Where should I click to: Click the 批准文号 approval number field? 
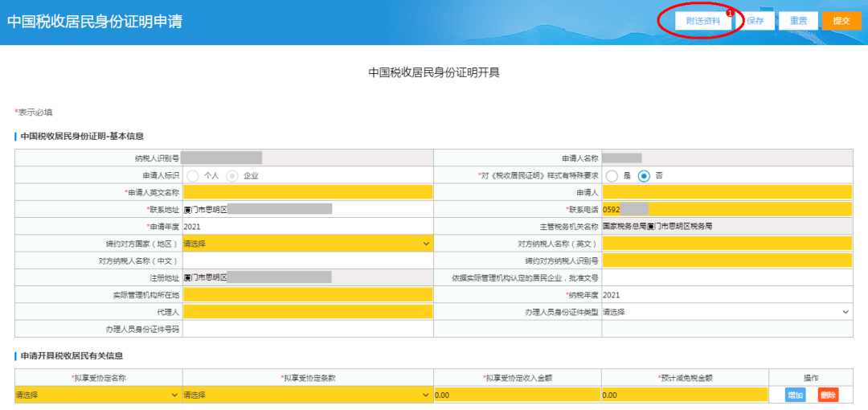[x=727, y=277]
